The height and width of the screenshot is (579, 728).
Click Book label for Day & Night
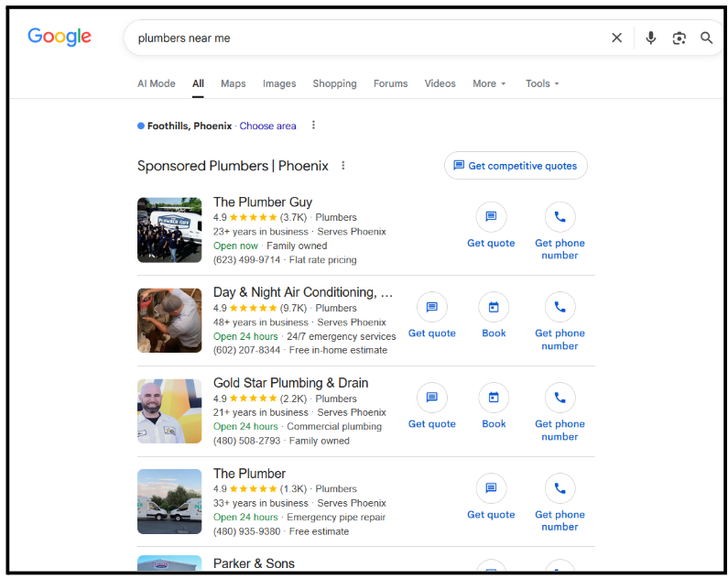coord(494,333)
